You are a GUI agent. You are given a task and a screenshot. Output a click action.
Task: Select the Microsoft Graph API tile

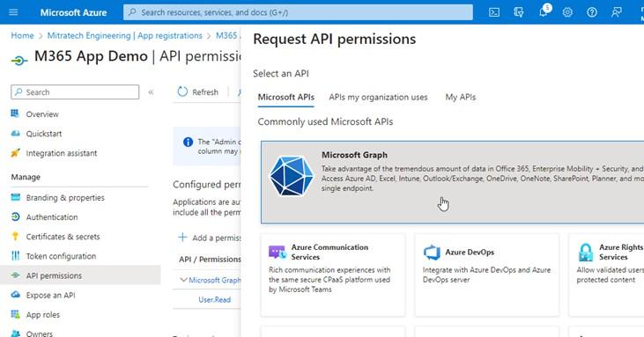coord(452,182)
